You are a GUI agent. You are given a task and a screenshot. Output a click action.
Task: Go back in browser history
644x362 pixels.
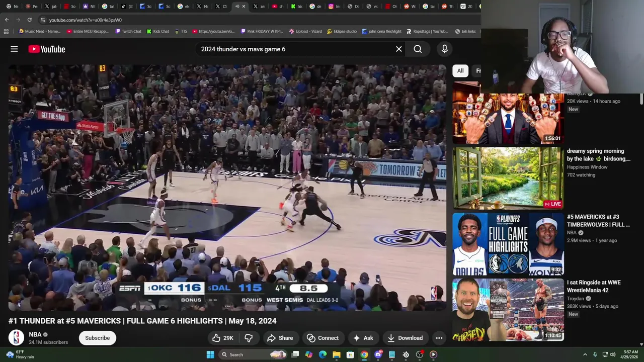pyautogui.click(x=7, y=20)
